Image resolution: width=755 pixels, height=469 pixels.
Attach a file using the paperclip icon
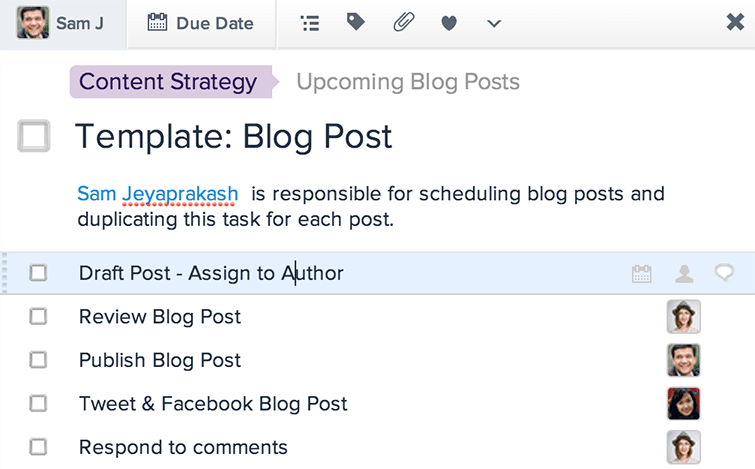click(x=404, y=22)
